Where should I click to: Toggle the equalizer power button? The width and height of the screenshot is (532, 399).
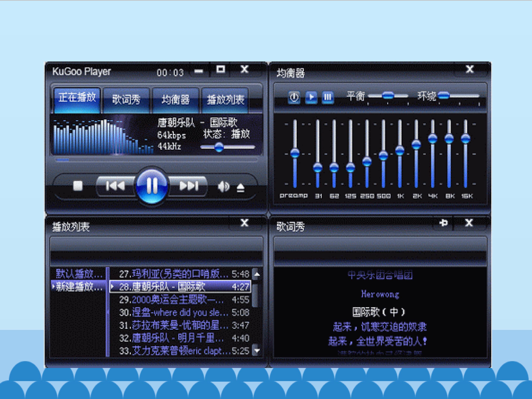[x=294, y=97]
